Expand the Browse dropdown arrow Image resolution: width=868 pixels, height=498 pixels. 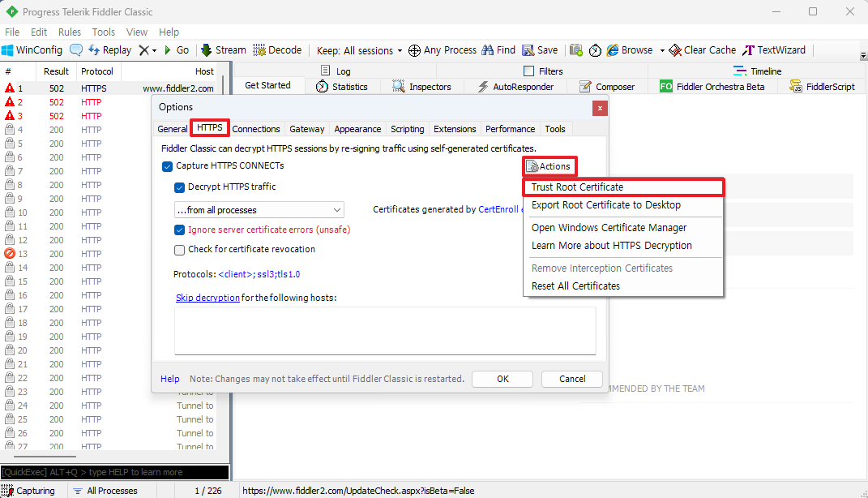pos(662,51)
